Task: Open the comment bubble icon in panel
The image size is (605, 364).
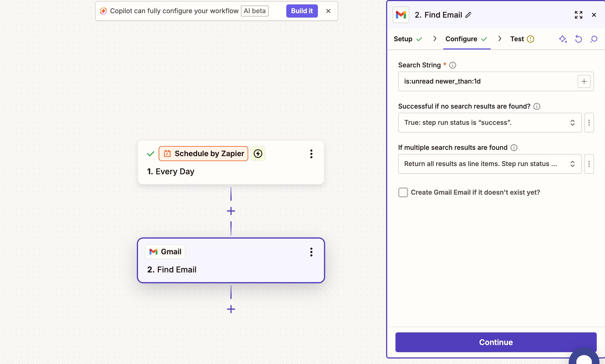Action: point(594,39)
